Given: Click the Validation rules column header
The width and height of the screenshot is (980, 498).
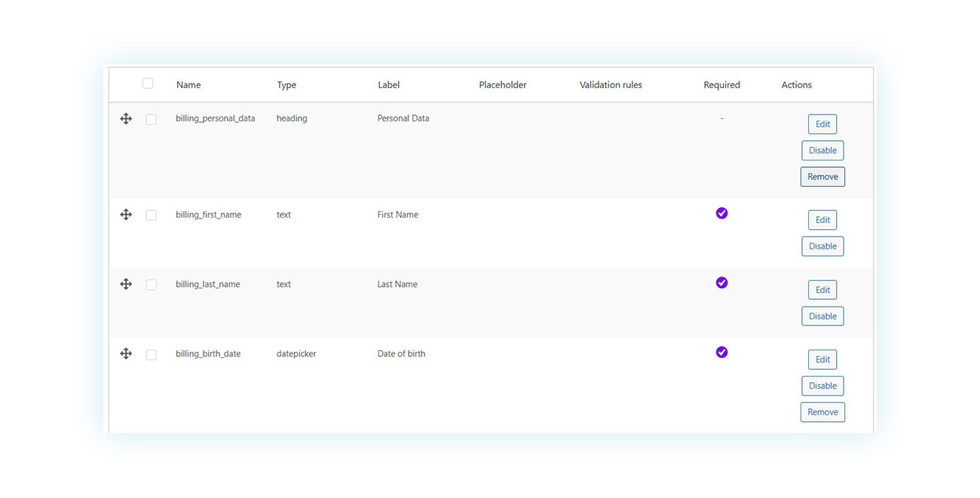Looking at the screenshot, I should (611, 85).
